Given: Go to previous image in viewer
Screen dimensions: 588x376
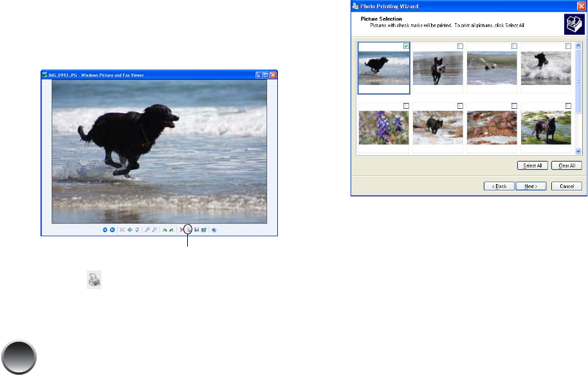Looking at the screenshot, I should click(x=105, y=229).
